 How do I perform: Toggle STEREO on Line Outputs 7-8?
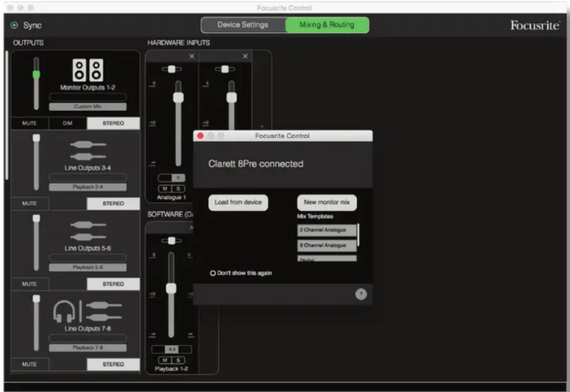(x=113, y=364)
